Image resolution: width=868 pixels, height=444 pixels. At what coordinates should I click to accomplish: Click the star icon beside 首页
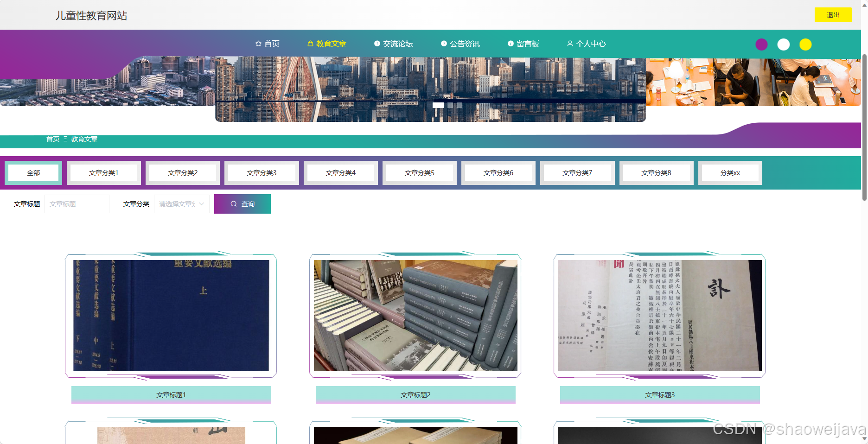tap(258, 44)
